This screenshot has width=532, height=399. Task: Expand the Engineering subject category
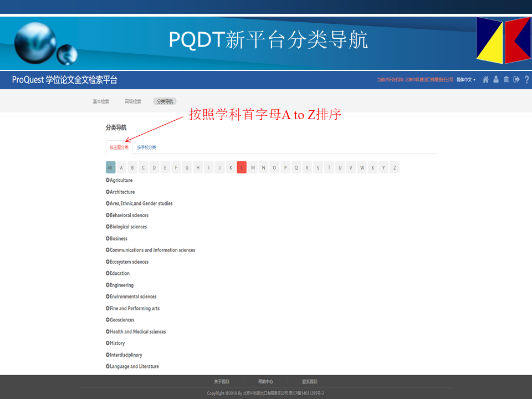point(121,285)
